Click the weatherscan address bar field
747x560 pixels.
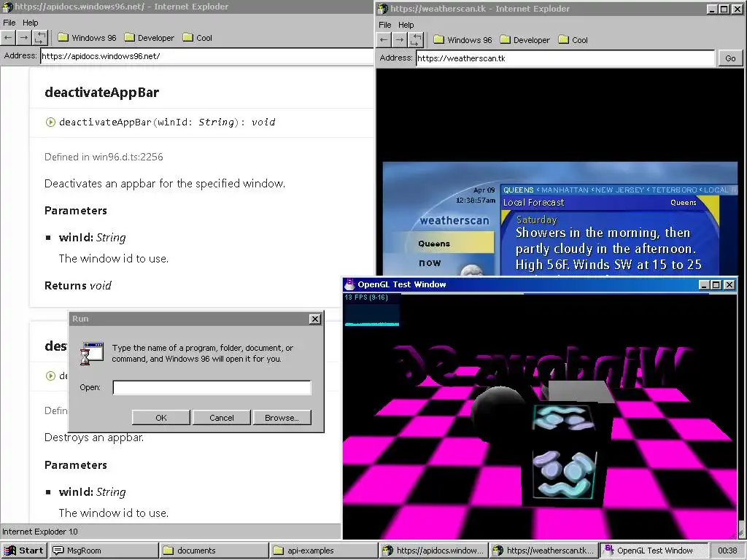click(x=565, y=58)
